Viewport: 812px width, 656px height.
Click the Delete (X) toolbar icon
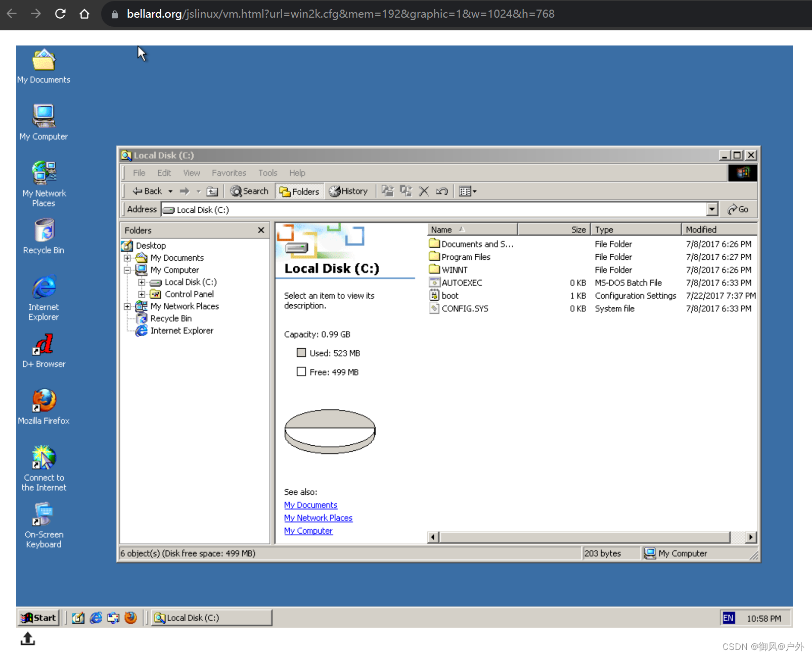point(424,191)
